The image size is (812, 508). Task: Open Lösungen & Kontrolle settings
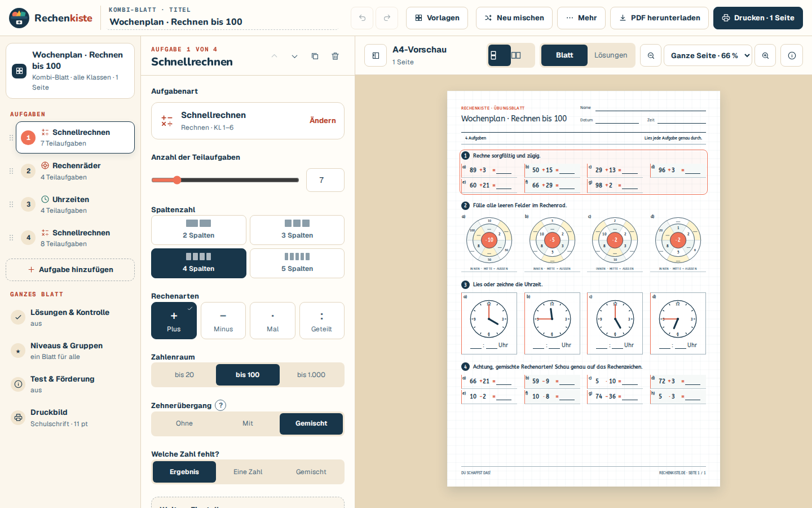(70, 317)
